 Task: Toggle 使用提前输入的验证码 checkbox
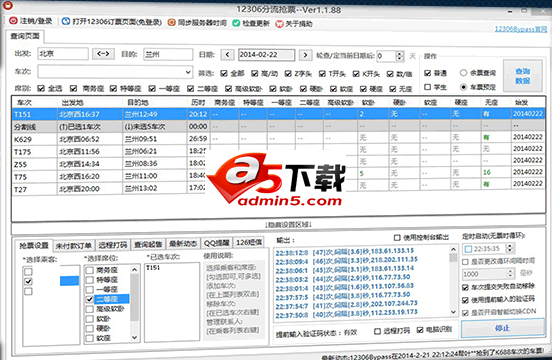465,300
